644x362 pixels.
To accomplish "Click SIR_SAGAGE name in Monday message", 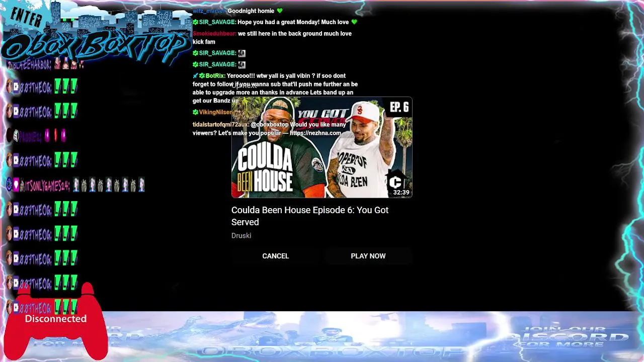I will click(x=217, y=22).
